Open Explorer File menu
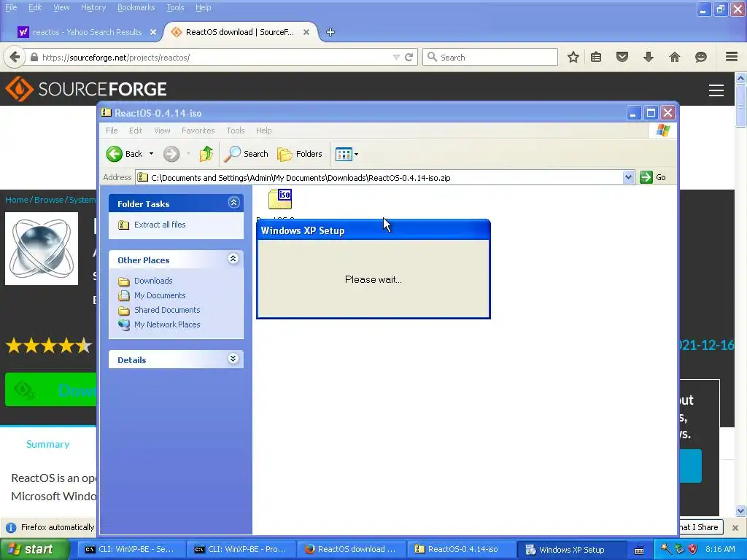The height and width of the screenshot is (560, 747). tap(112, 131)
